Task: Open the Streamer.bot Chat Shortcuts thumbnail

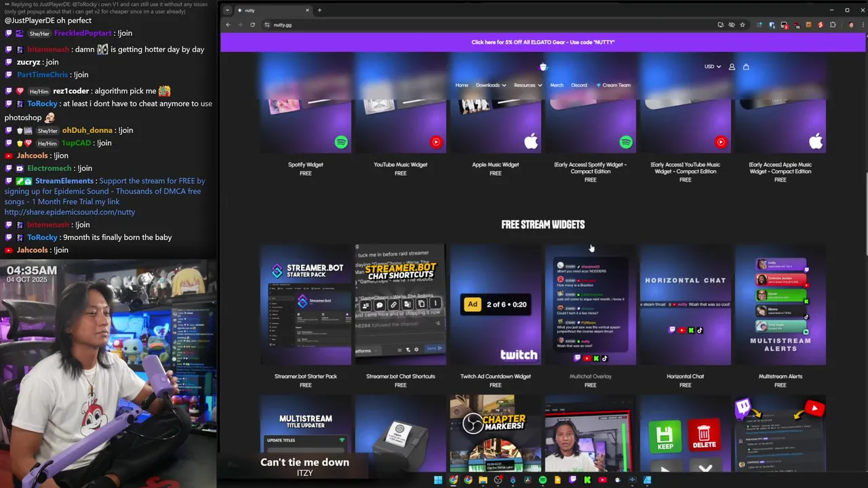Action: tap(400, 304)
